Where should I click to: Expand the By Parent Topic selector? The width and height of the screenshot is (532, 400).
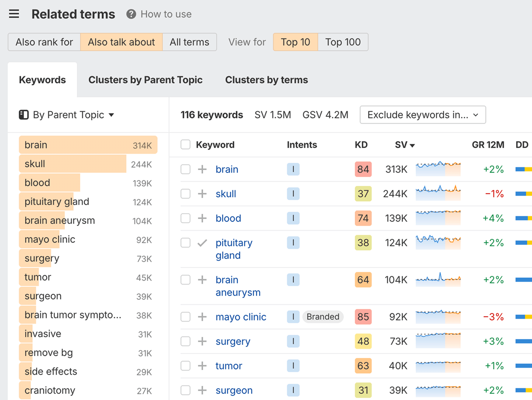[x=111, y=114]
